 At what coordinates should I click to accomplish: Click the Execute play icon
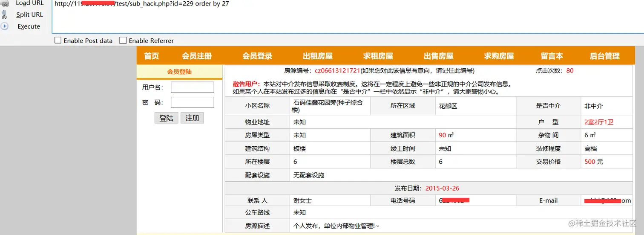(x=4, y=26)
